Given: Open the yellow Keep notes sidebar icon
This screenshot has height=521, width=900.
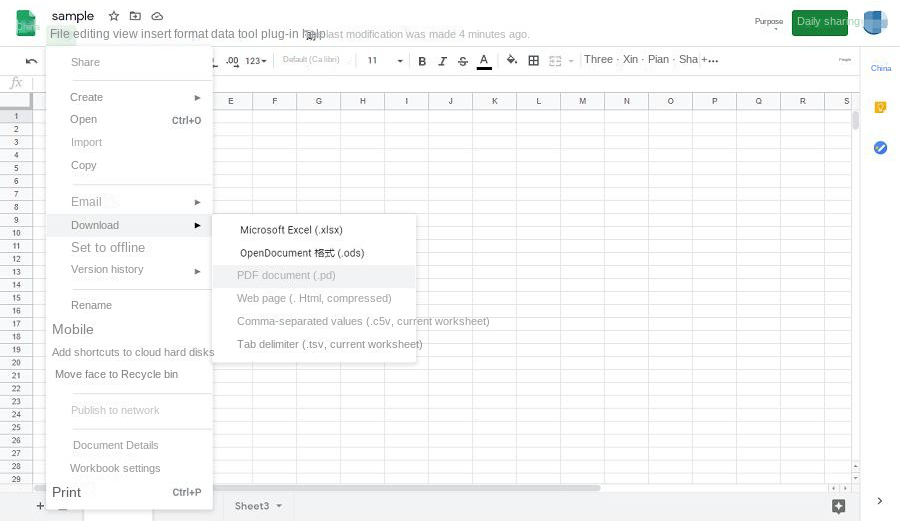Looking at the screenshot, I should coord(880,107).
